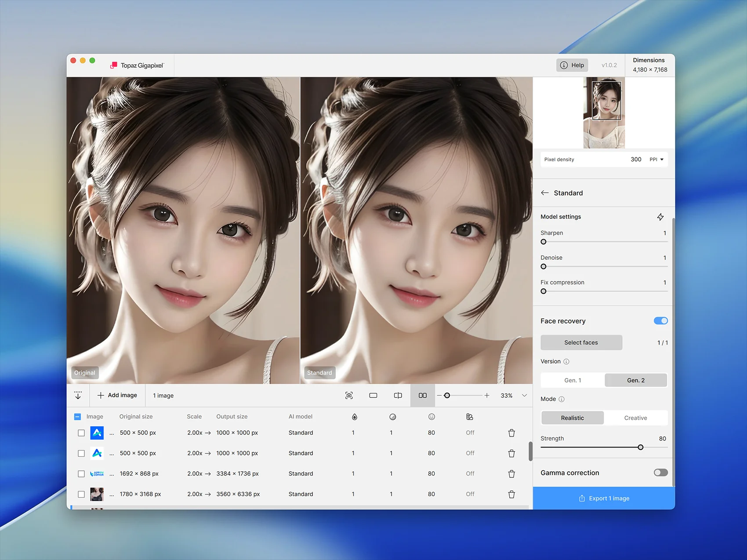Click the zoom out minus icon
This screenshot has height=560, width=747.
[x=439, y=396]
